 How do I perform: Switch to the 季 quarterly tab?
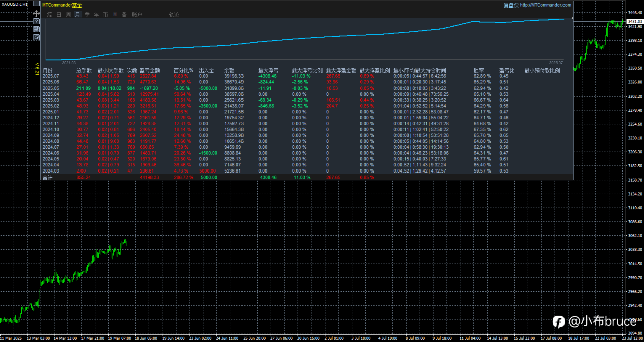[x=87, y=15]
